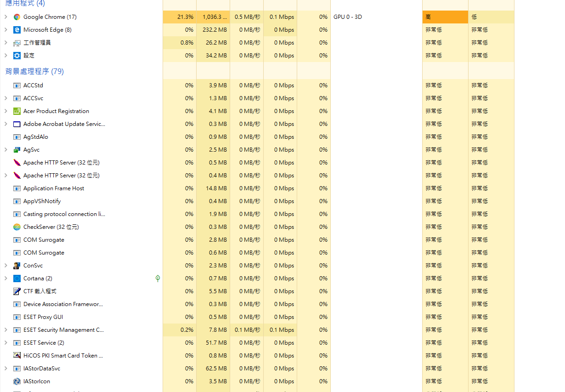Click the blue Cortana icon
This screenshot has height=392, width=565.
[x=17, y=278]
